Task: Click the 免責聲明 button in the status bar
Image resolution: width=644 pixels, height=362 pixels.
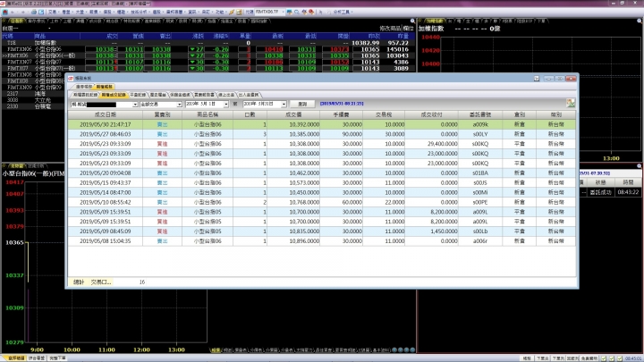Action: (x=589, y=358)
